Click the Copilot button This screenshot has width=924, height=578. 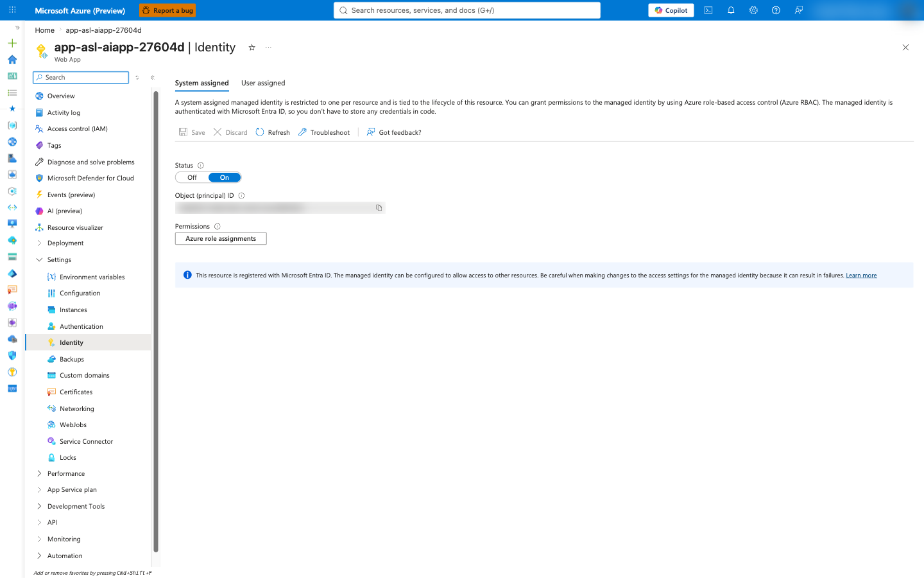[x=671, y=10]
